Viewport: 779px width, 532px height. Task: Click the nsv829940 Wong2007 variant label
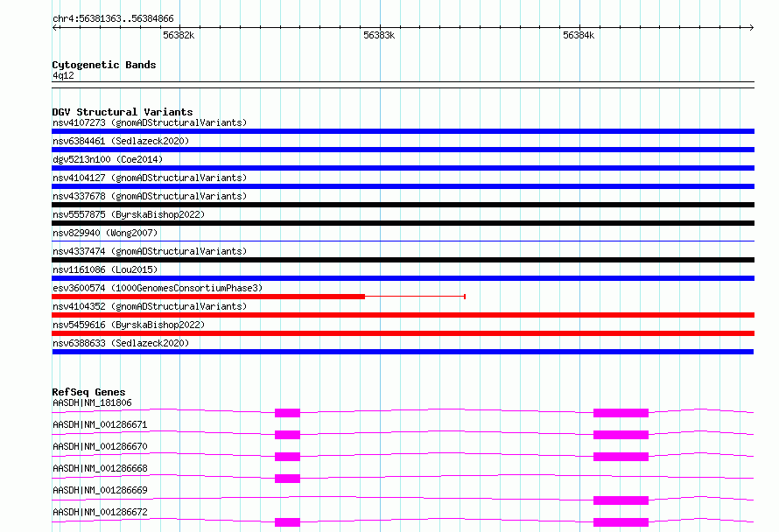point(105,233)
